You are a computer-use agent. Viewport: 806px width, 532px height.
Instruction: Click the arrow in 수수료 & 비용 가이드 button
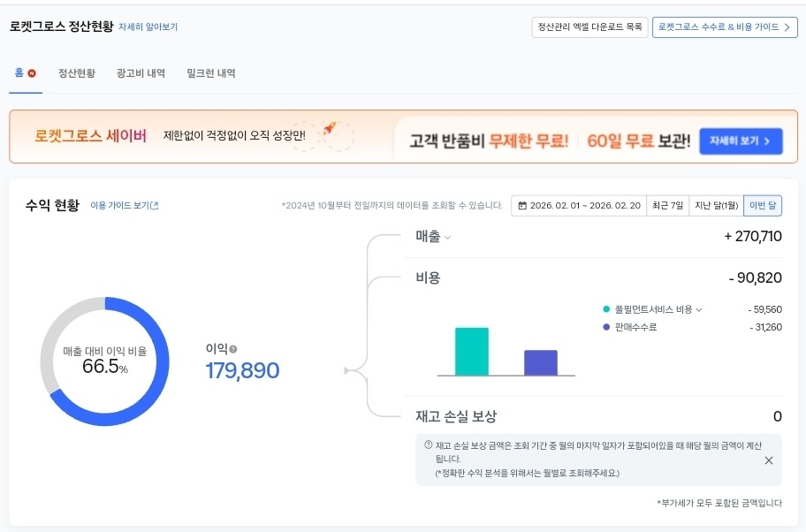tap(787, 27)
